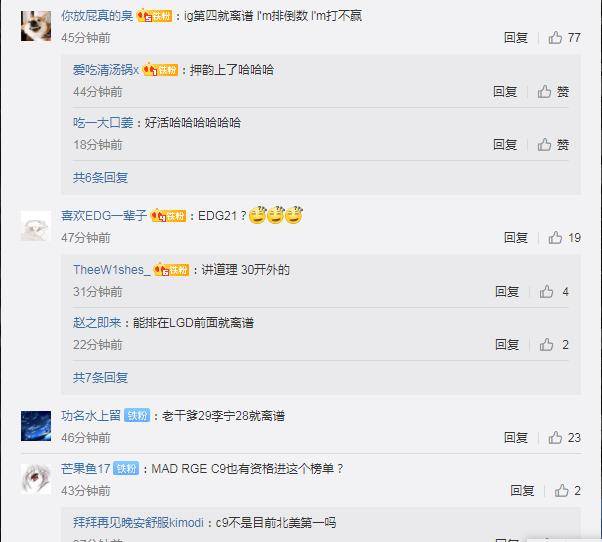
Task: Like the 押韵上了哈哈哈 reply
Action: tap(553, 91)
